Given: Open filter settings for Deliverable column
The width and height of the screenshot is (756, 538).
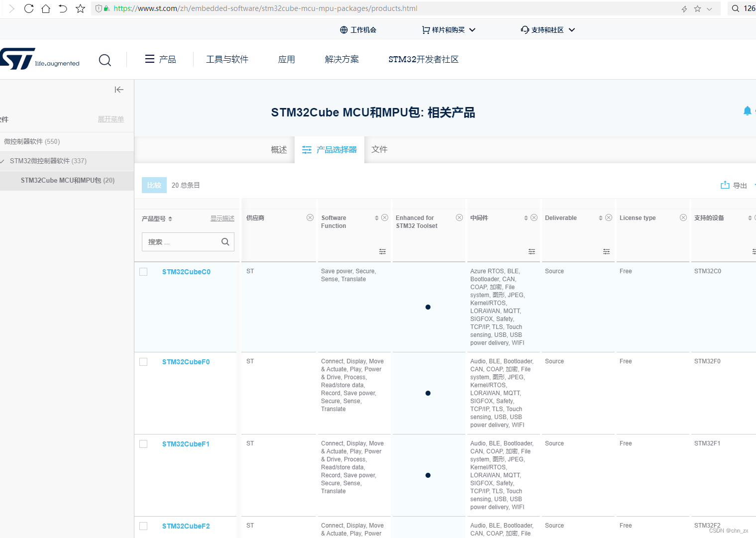Looking at the screenshot, I should [x=606, y=252].
